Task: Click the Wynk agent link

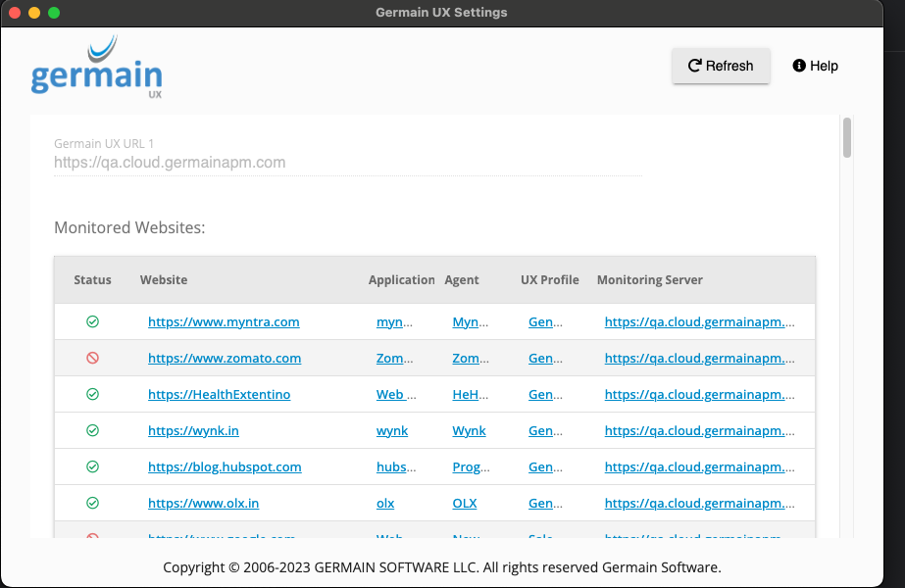Action: click(469, 431)
